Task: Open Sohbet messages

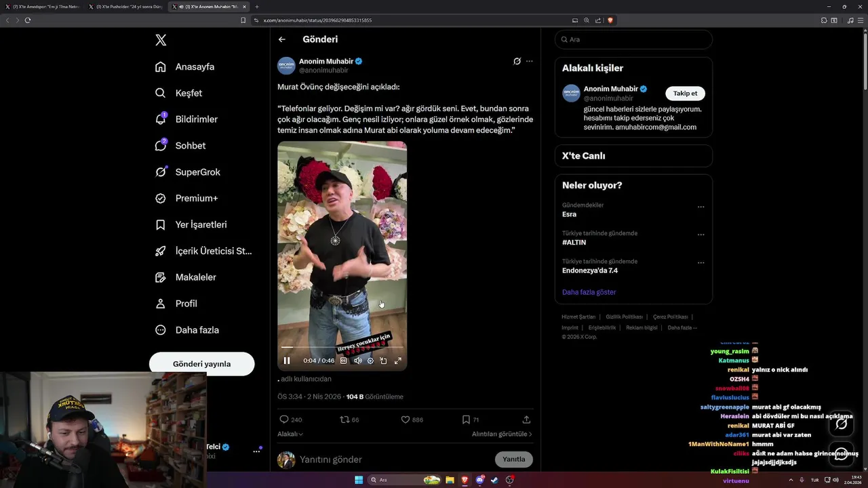Action: pos(180,146)
